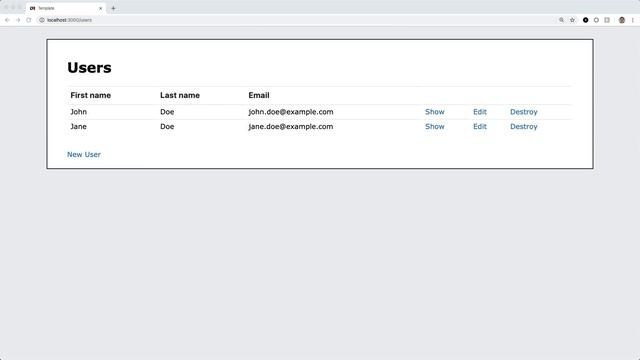
Task: Click the site info icon in address bar
Action: click(x=42, y=20)
